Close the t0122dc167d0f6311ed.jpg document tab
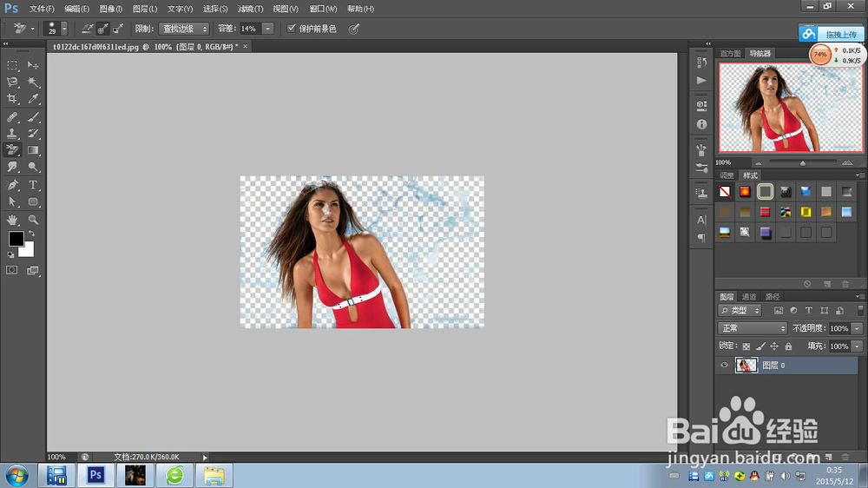The height and width of the screenshot is (488, 868). click(x=246, y=47)
